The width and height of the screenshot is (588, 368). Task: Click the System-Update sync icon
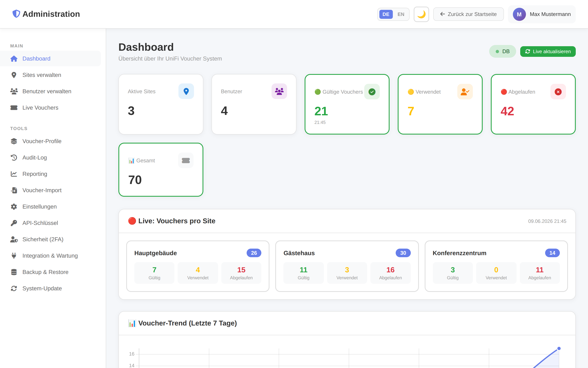(x=14, y=288)
